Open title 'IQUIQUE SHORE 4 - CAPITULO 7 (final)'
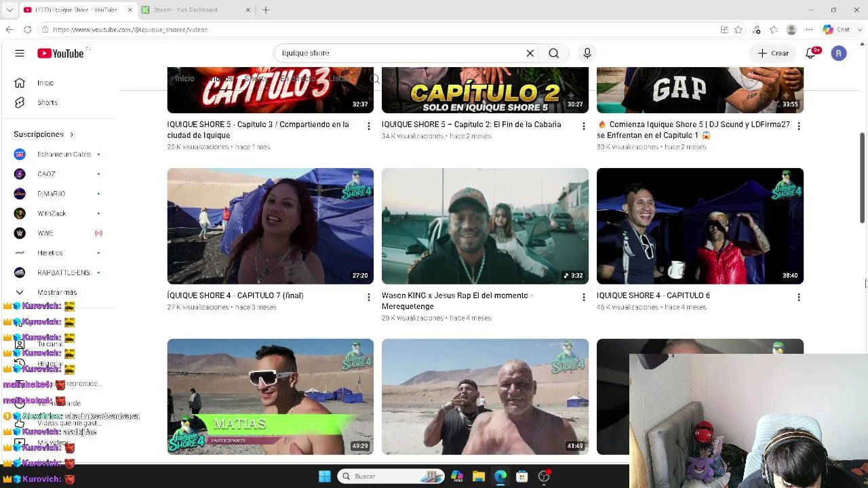Viewport: 868px width, 488px height. point(235,296)
